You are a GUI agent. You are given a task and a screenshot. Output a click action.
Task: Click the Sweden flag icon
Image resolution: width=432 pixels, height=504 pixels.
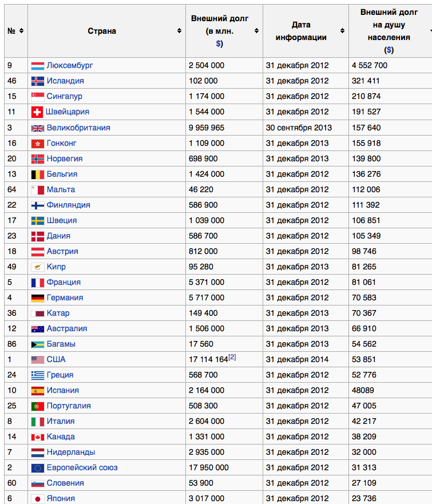(38, 221)
